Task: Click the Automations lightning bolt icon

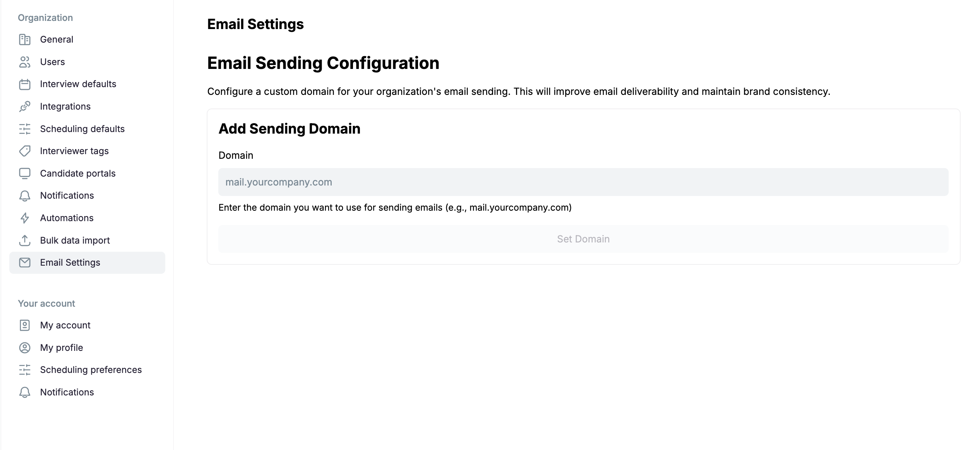Action: (25, 218)
